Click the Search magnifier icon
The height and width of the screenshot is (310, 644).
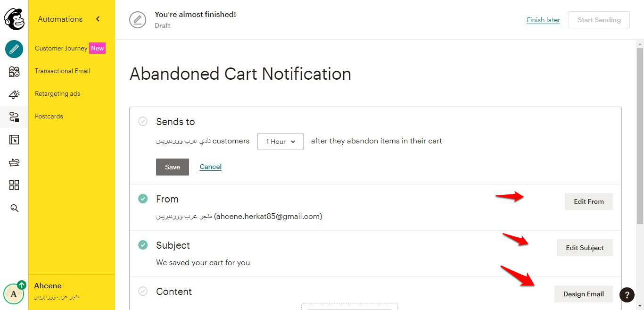(14, 208)
